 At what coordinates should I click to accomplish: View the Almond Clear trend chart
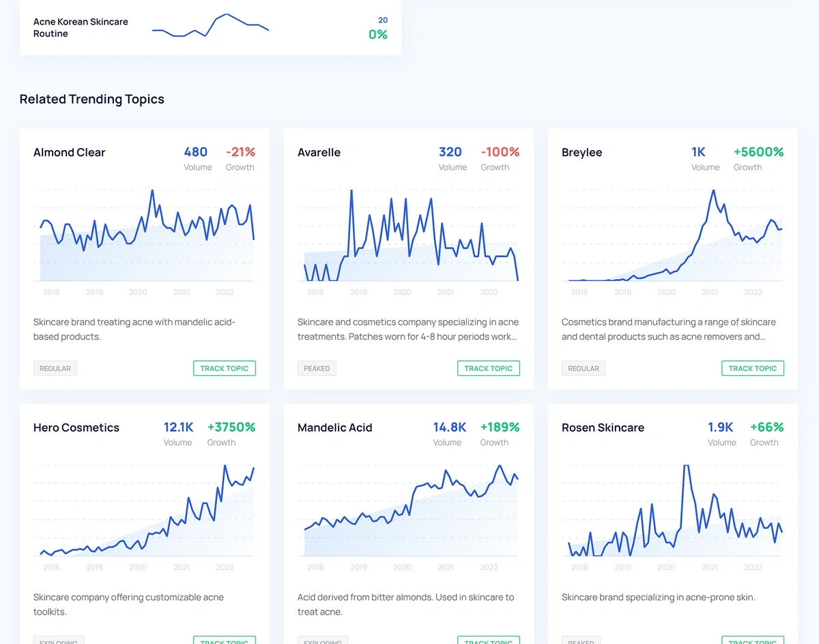(144, 235)
